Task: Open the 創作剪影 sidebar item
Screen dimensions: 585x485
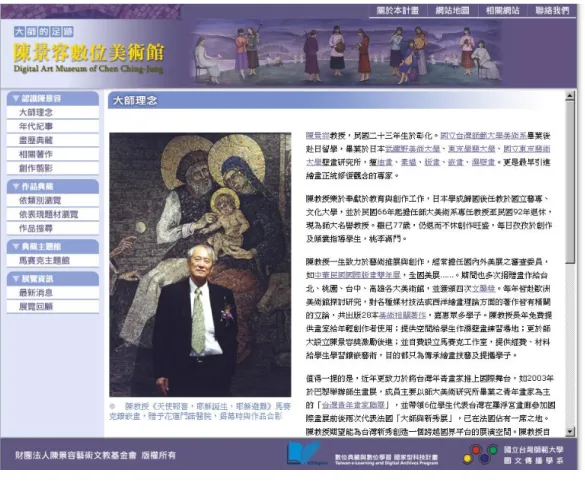Action: click(53, 168)
